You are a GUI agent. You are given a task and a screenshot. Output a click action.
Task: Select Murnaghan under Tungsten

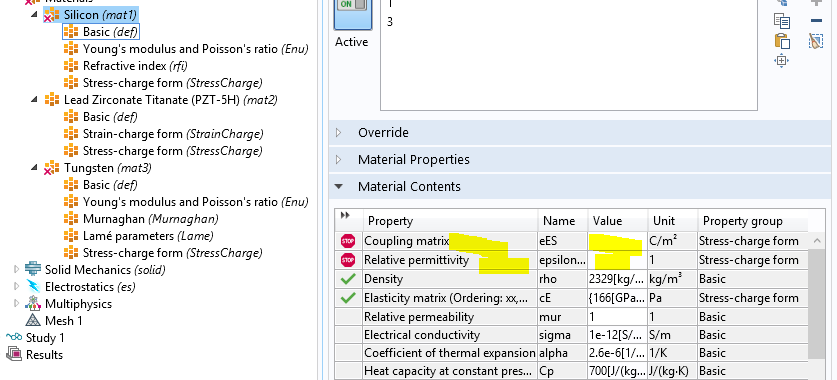tap(151, 219)
